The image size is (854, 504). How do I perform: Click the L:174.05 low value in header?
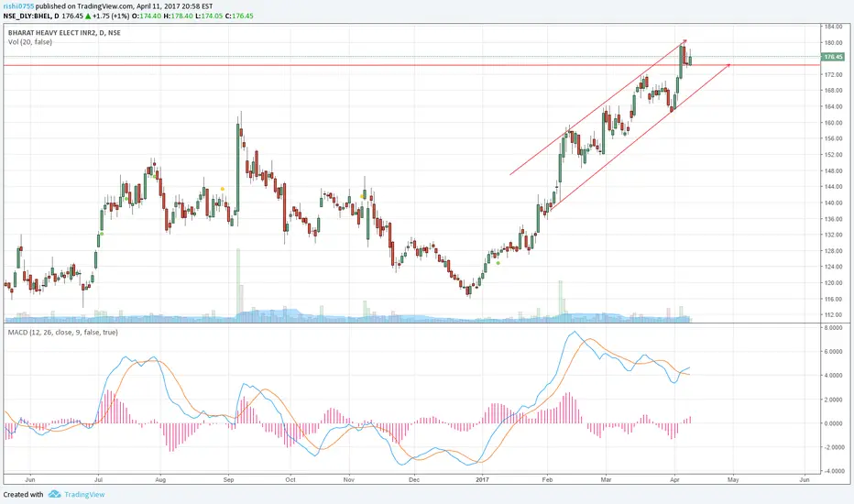[x=209, y=16]
